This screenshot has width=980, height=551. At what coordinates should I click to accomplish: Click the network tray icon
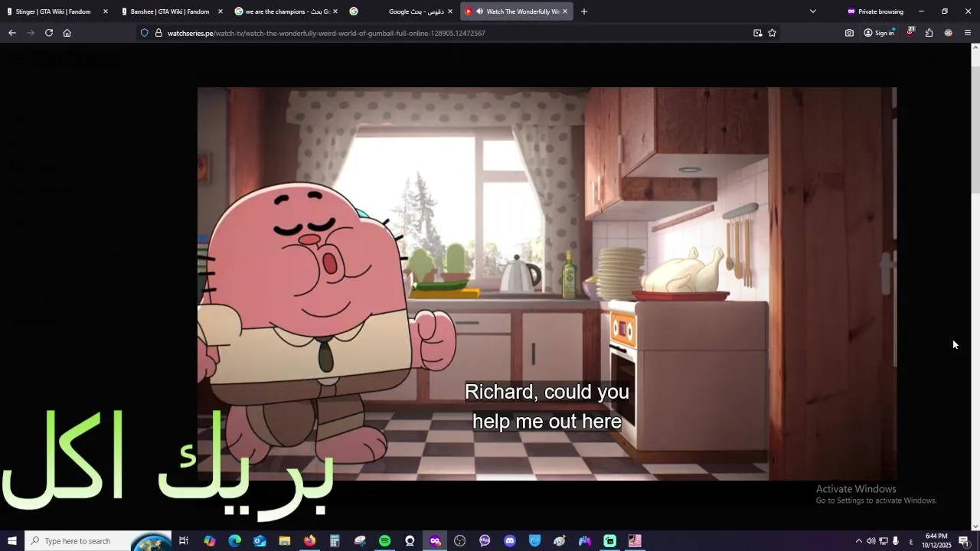[x=883, y=541]
